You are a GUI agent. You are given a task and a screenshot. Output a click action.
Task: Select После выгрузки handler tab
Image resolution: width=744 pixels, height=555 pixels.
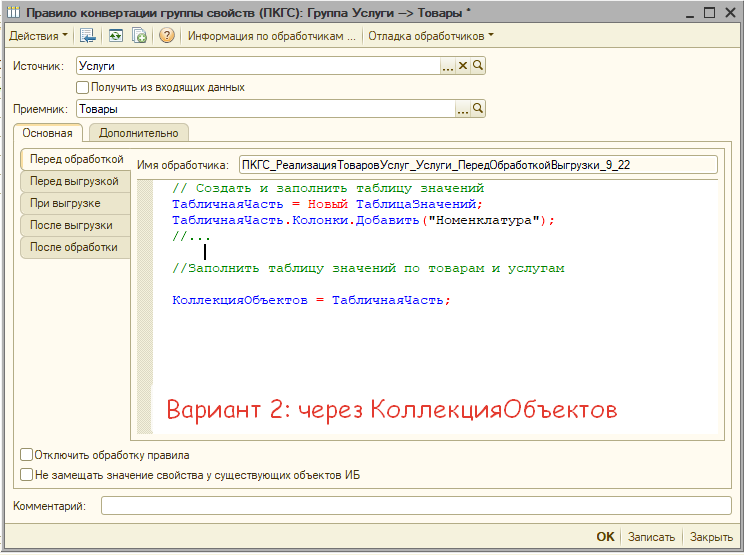(75, 225)
